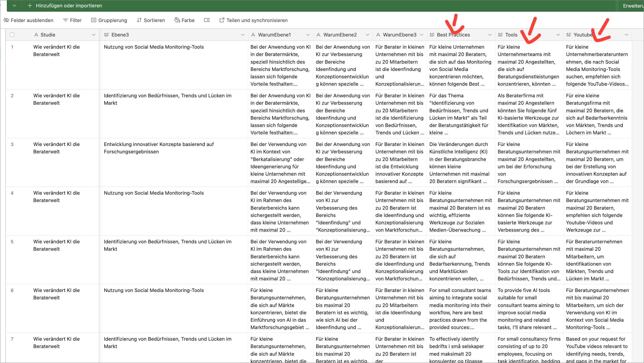Toggle the select-all checkbox in header
This screenshot has width=644, height=363.
[12, 35]
